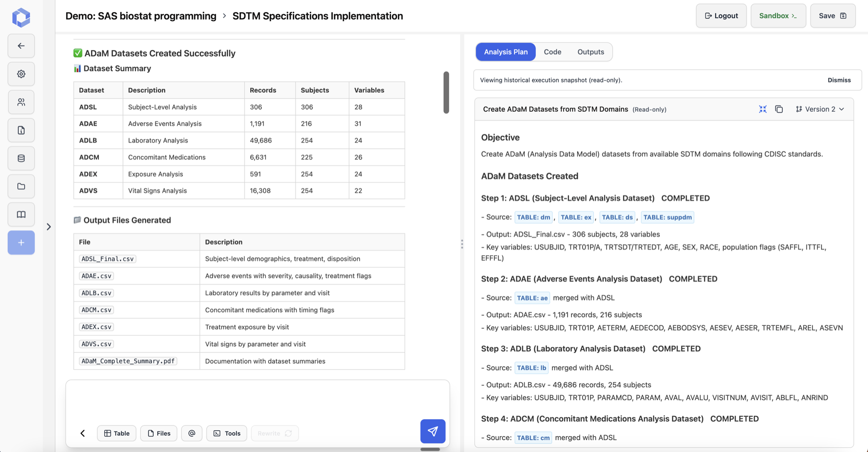
Task: Switch to the Outputs tab
Action: click(x=590, y=52)
